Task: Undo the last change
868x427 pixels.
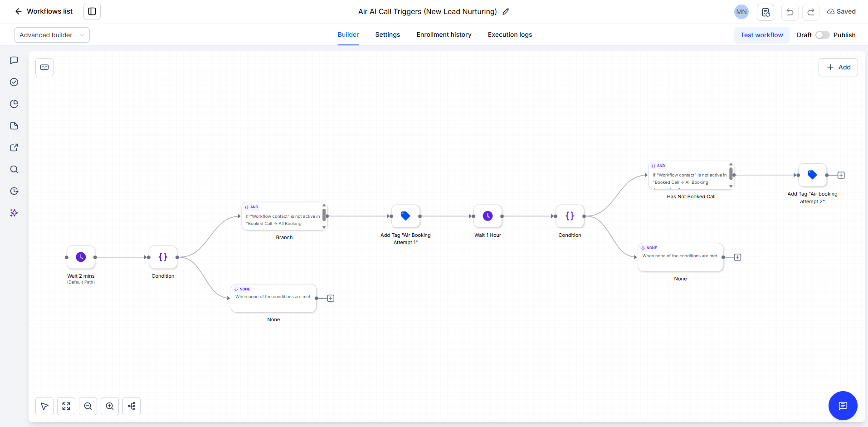Action: [790, 12]
